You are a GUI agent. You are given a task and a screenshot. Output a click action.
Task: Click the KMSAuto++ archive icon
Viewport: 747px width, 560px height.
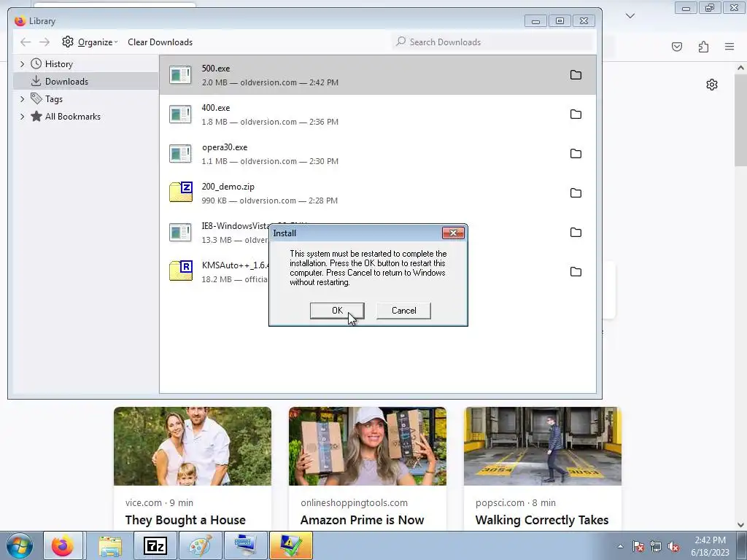click(x=181, y=271)
